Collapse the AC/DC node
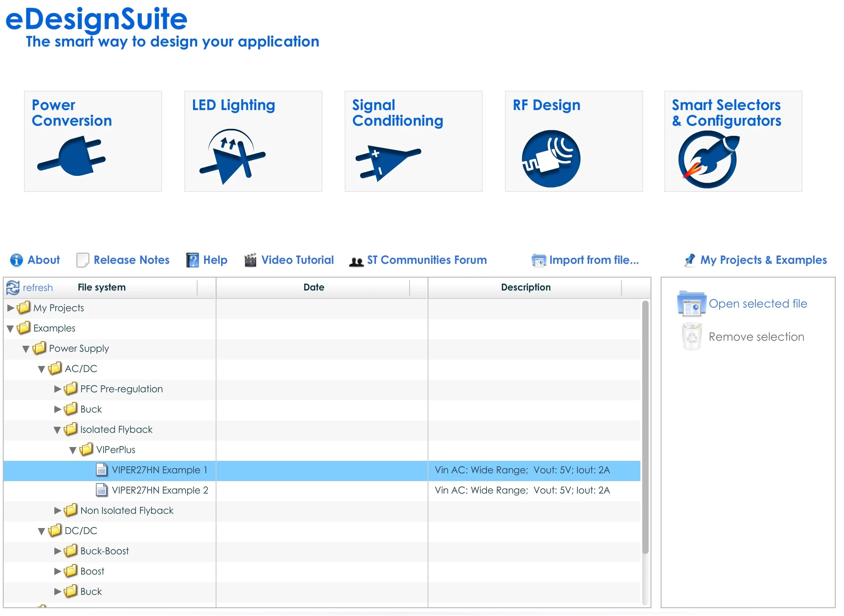Viewport: 844px width, 616px height. click(x=42, y=369)
